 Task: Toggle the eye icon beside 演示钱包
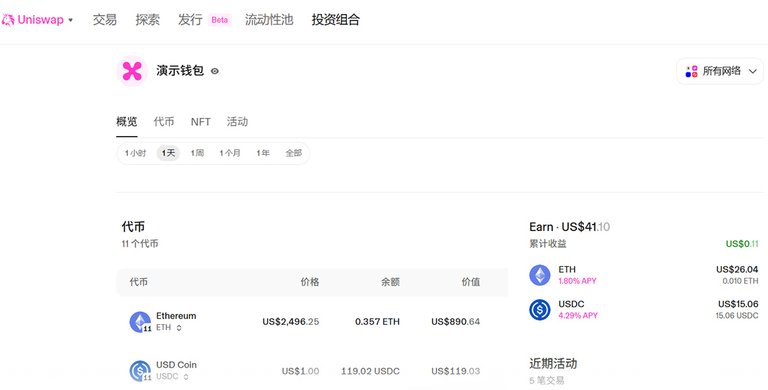tap(215, 71)
